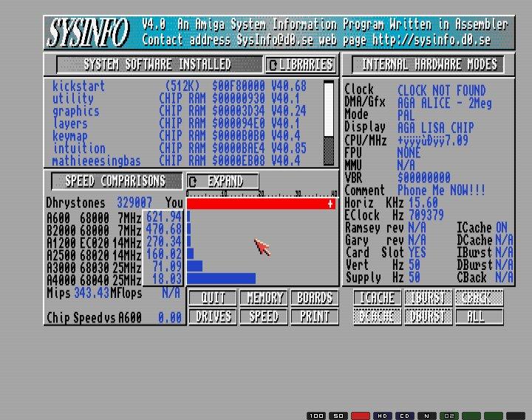Click the A600 comparison value 621.94
The height and width of the screenshot is (420, 532).
pyautogui.click(x=164, y=217)
